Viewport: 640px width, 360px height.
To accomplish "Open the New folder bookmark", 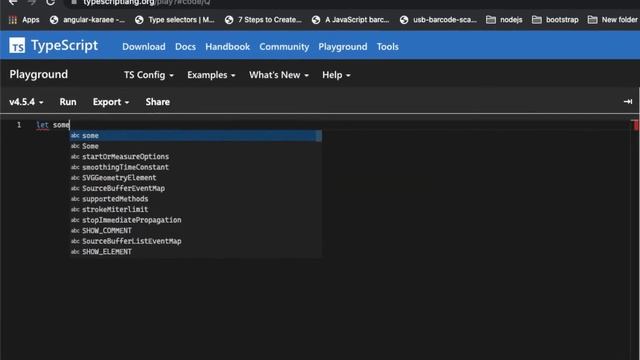I will [612, 20].
